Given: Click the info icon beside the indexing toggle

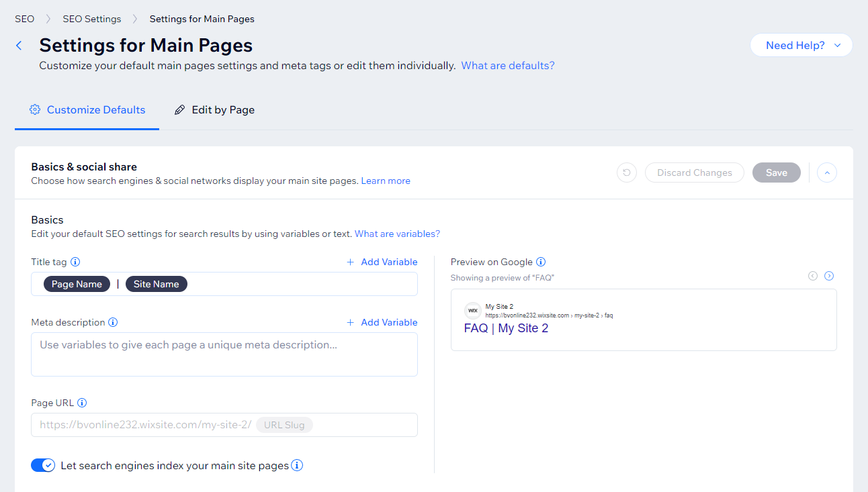Looking at the screenshot, I should pos(296,465).
